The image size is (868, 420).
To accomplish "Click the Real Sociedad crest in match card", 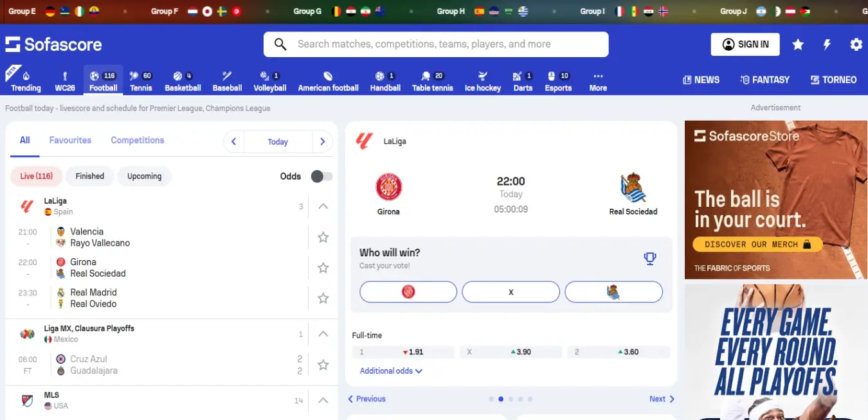I will 633,187.
